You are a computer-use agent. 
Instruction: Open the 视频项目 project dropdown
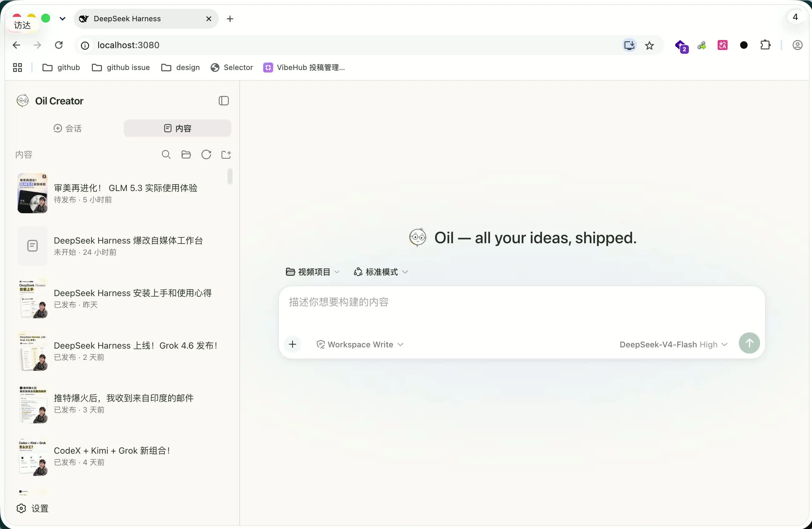pyautogui.click(x=313, y=272)
